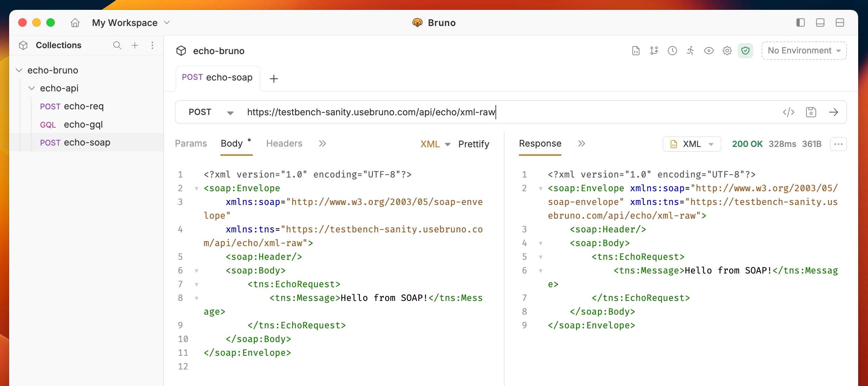Fold tns:Message on request line 8
Viewport: 868px width, 386px height.
coord(197,298)
